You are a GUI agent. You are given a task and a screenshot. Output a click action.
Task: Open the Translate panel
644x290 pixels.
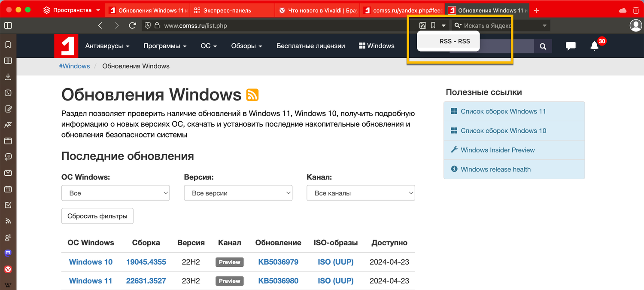pyautogui.click(x=8, y=125)
